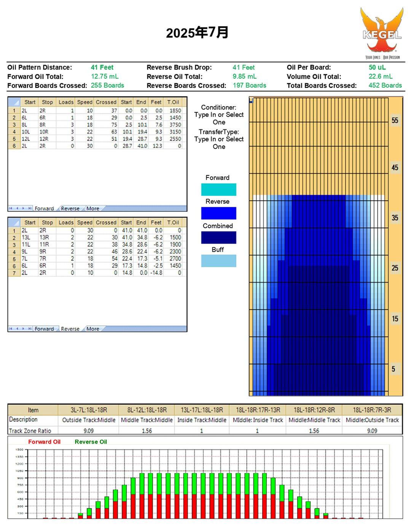Select row header 7 in the lower table

14,273
